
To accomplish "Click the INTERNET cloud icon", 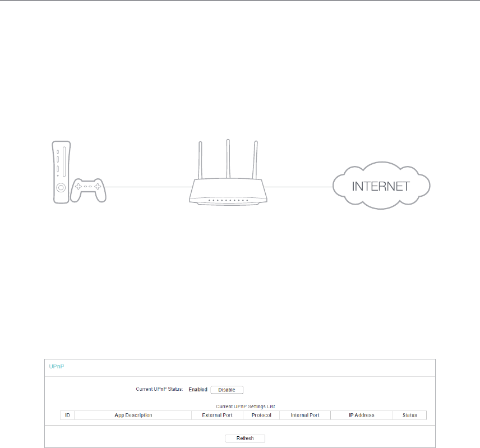I will (x=381, y=186).
